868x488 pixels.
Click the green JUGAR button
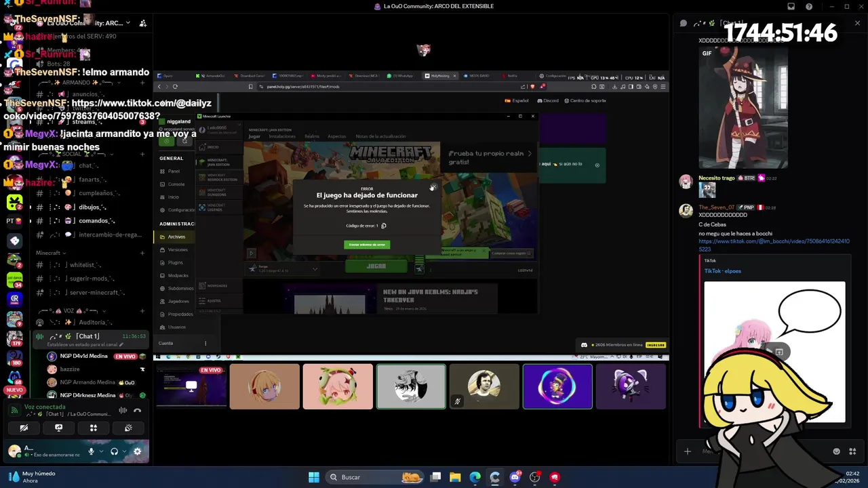pos(376,266)
